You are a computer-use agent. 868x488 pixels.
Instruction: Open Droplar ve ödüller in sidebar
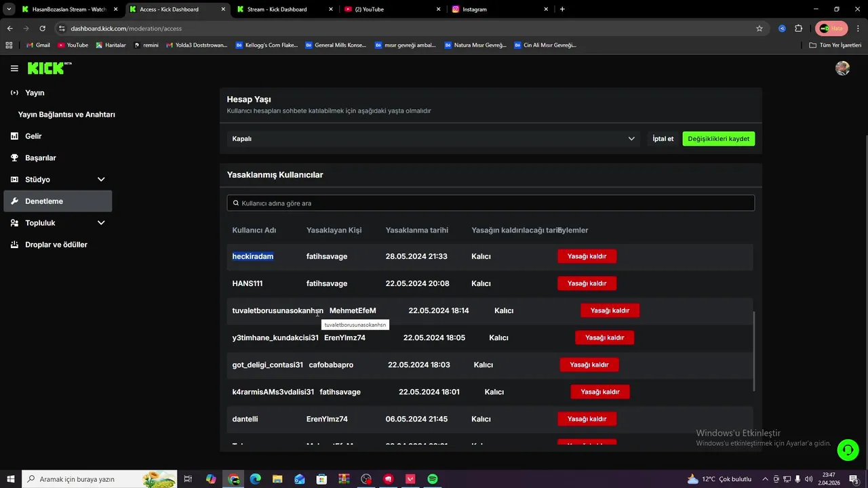click(x=58, y=245)
